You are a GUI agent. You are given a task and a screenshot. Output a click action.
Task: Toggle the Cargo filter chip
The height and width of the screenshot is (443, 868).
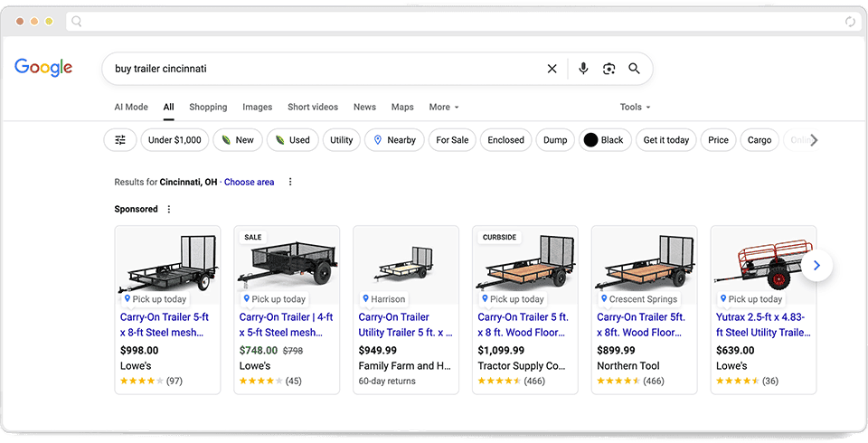click(759, 140)
